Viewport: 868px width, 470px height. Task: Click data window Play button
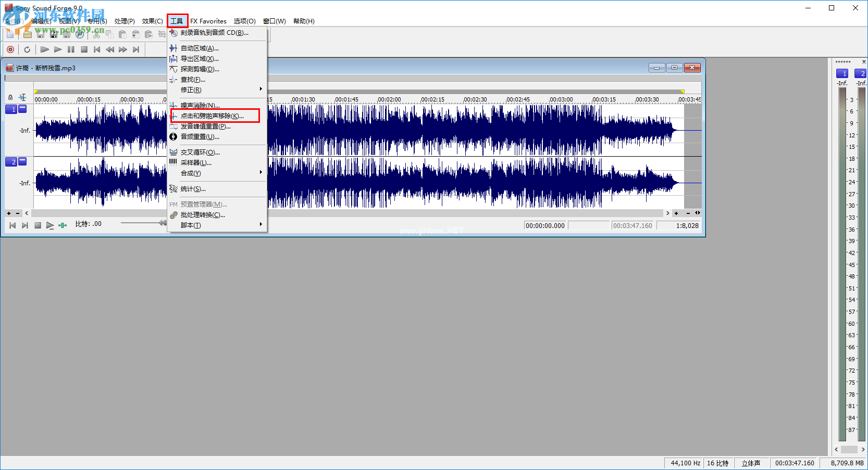point(50,225)
